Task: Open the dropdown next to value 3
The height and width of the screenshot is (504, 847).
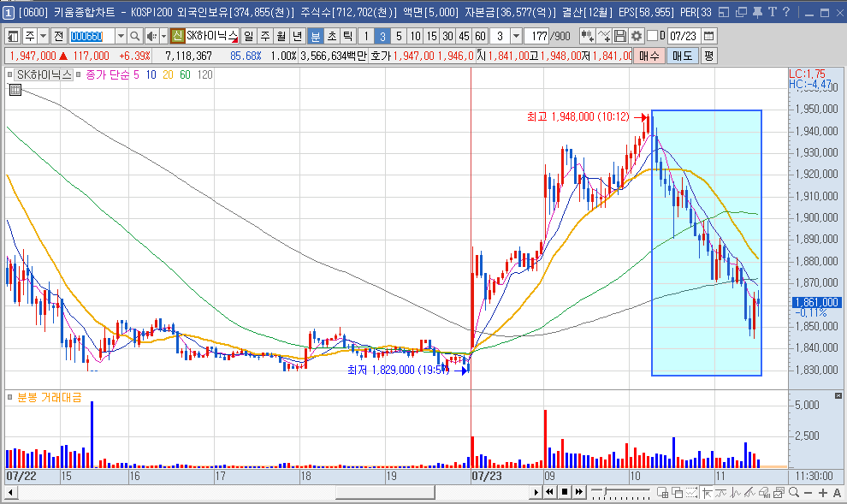Action: click(517, 36)
